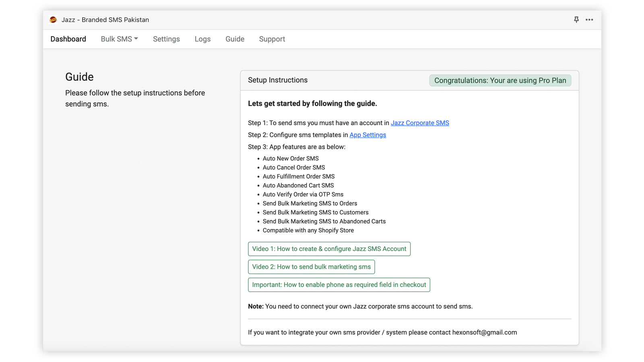Click the Guide page heading

tap(79, 77)
